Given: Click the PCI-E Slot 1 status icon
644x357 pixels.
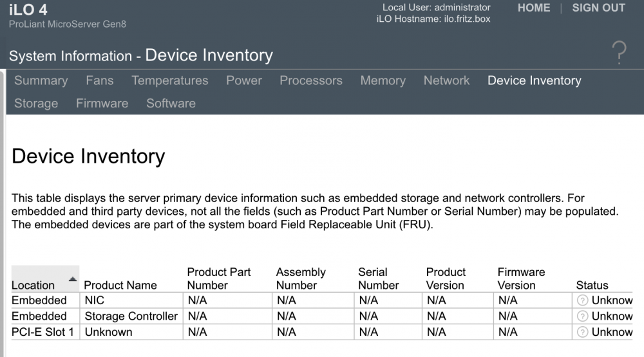Looking at the screenshot, I should tap(582, 332).
